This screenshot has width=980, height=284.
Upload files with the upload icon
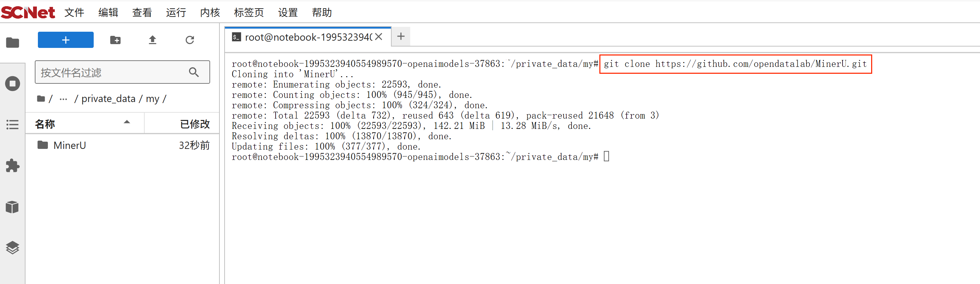pos(153,40)
